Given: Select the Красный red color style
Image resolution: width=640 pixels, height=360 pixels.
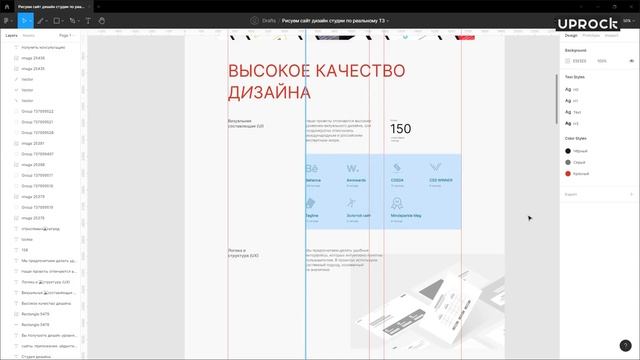Looking at the screenshot, I should [x=577, y=174].
